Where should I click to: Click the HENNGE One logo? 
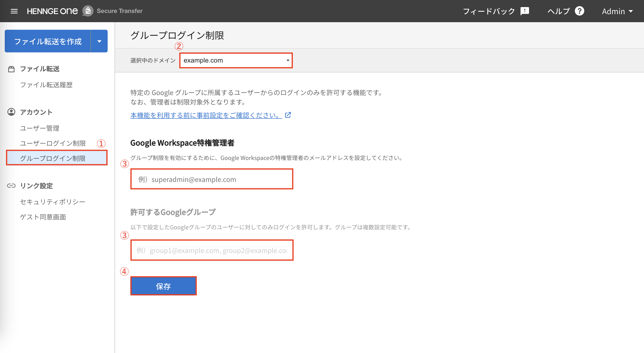(52, 10)
